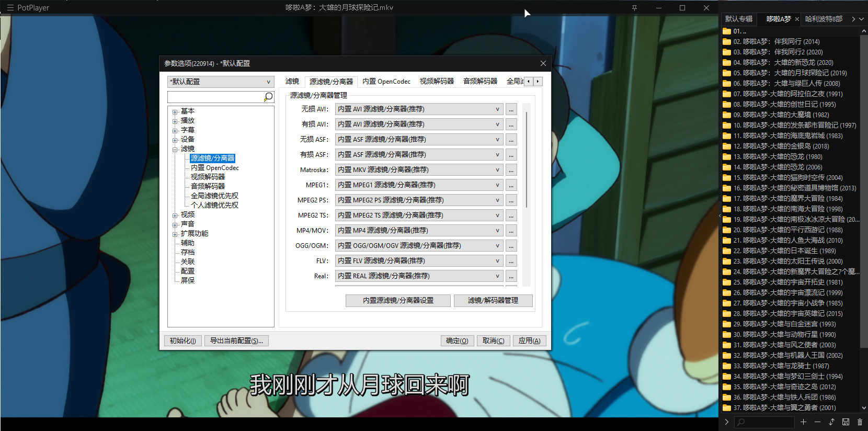Select 屏保 in settings tree
Viewport: 868px width, 431px height.
point(188,281)
